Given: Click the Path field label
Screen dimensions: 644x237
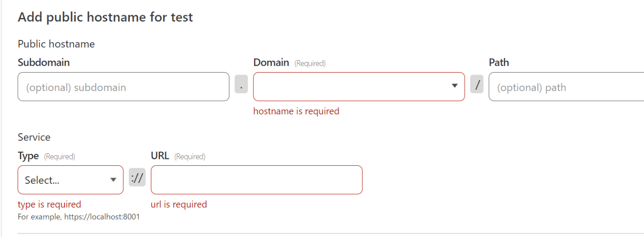Looking at the screenshot, I should (499, 62).
